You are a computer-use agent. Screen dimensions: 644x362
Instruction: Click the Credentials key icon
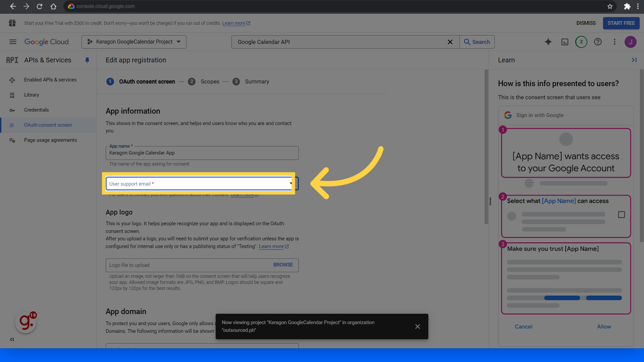[x=12, y=110]
